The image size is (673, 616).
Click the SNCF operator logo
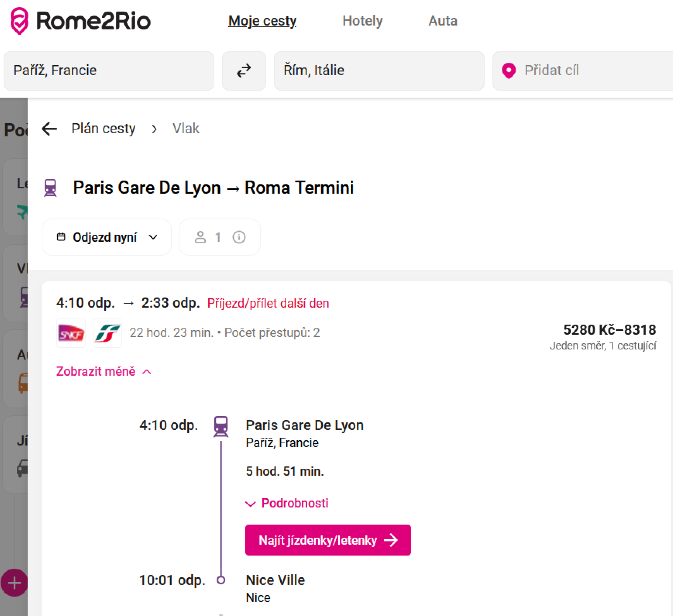click(71, 333)
